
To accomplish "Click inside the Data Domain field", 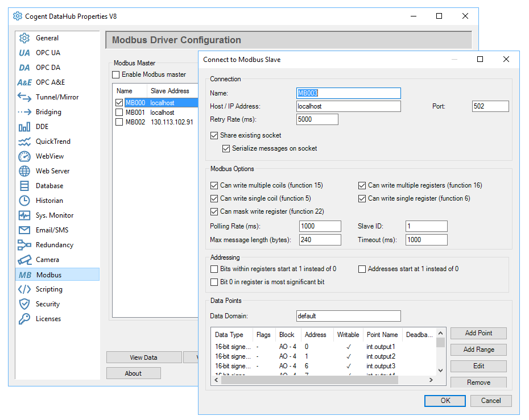I will coord(348,316).
